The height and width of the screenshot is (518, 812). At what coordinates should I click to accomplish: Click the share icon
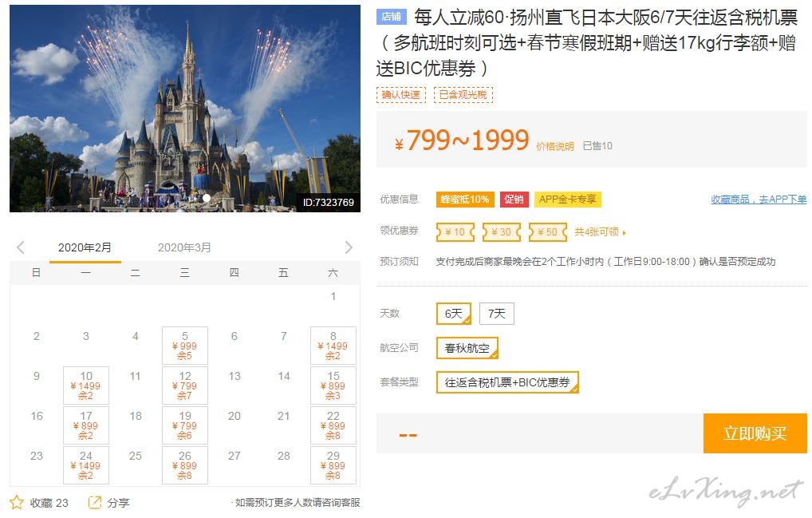[x=95, y=502]
